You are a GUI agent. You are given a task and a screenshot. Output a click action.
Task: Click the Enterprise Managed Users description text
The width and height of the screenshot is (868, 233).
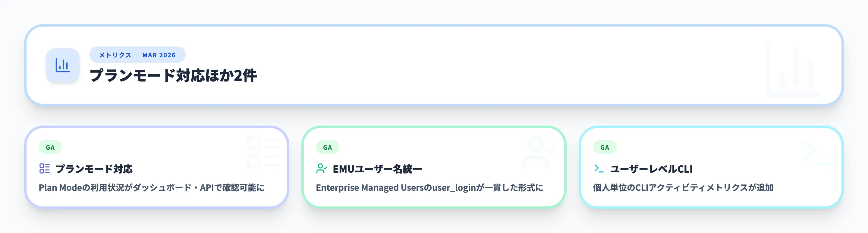tap(429, 187)
